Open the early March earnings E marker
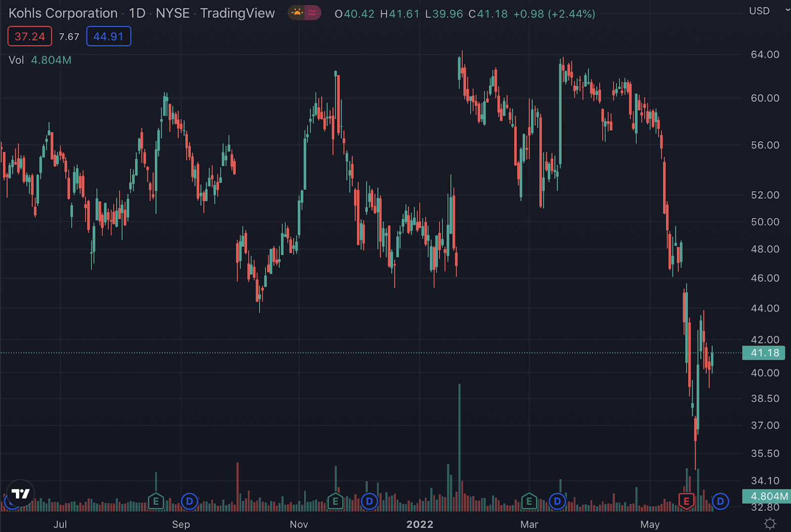Viewport: 791px width, 532px height. pyautogui.click(x=529, y=501)
